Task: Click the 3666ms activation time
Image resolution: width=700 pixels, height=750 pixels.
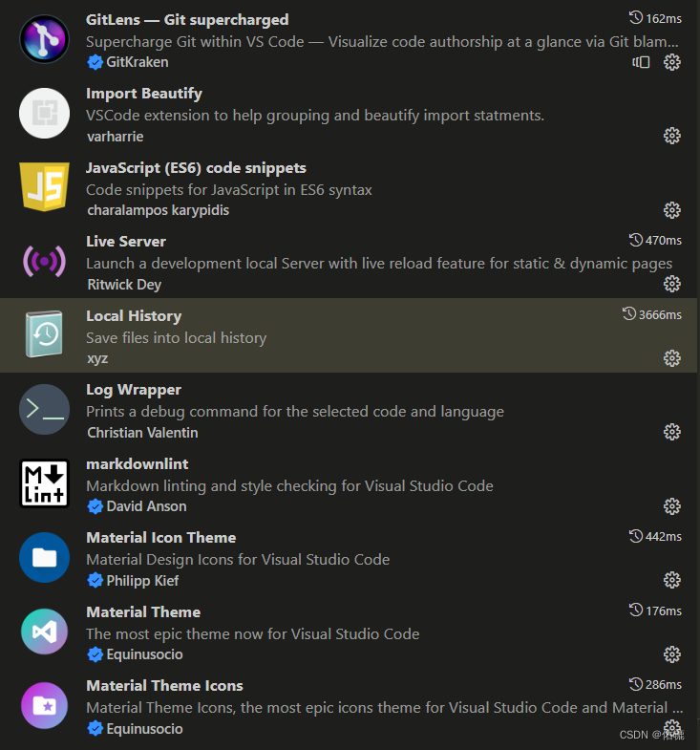Action: pos(660,314)
